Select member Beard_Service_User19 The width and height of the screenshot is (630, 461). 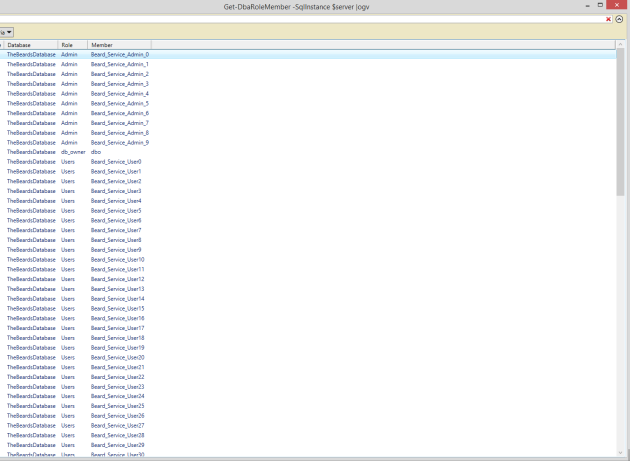click(x=118, y=348)
